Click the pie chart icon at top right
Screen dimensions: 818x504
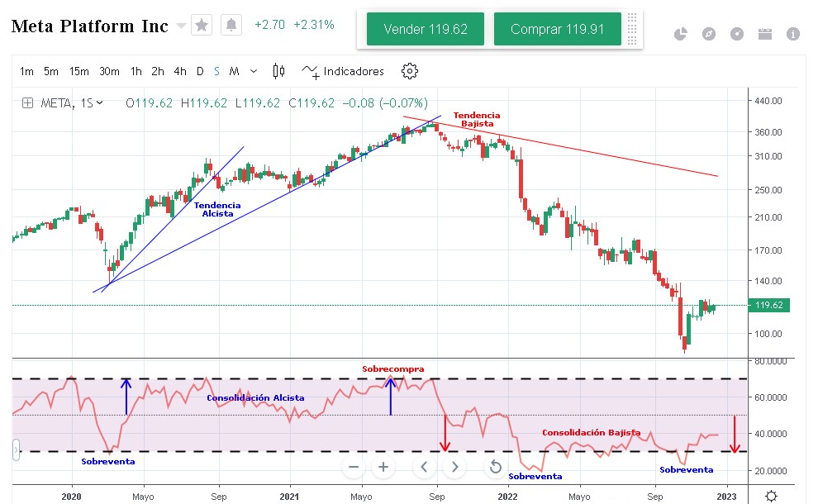point(681,34)
